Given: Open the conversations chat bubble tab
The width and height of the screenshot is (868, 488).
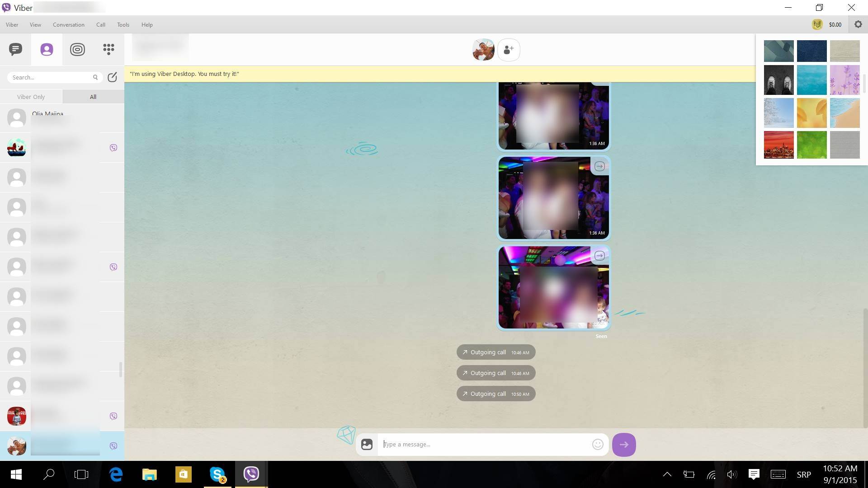Looking at the screenshot, I should tap(15, 49).
